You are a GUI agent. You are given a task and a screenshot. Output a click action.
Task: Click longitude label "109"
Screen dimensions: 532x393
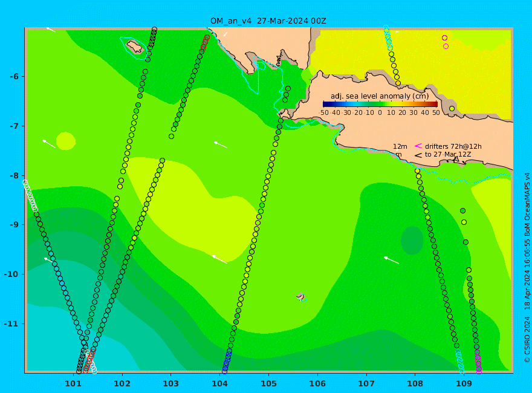[x=464, y=384]
